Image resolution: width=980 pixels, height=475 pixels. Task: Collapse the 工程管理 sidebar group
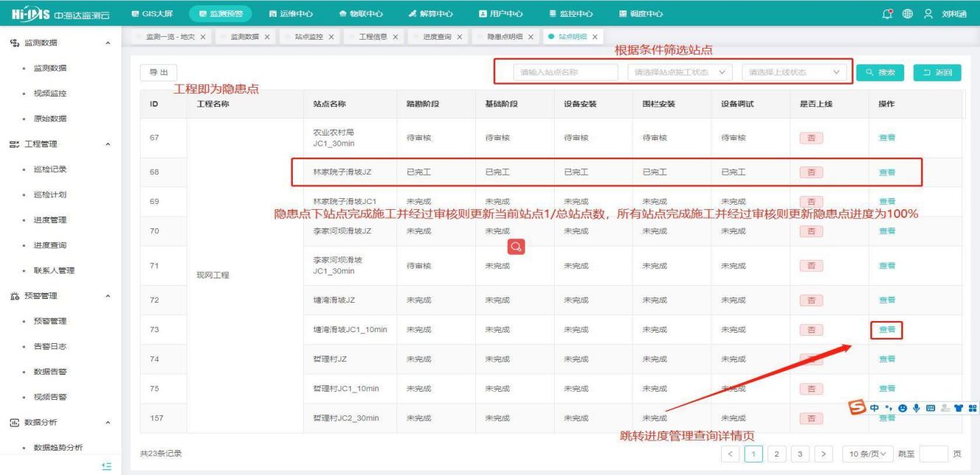click(x=108, y=144)
